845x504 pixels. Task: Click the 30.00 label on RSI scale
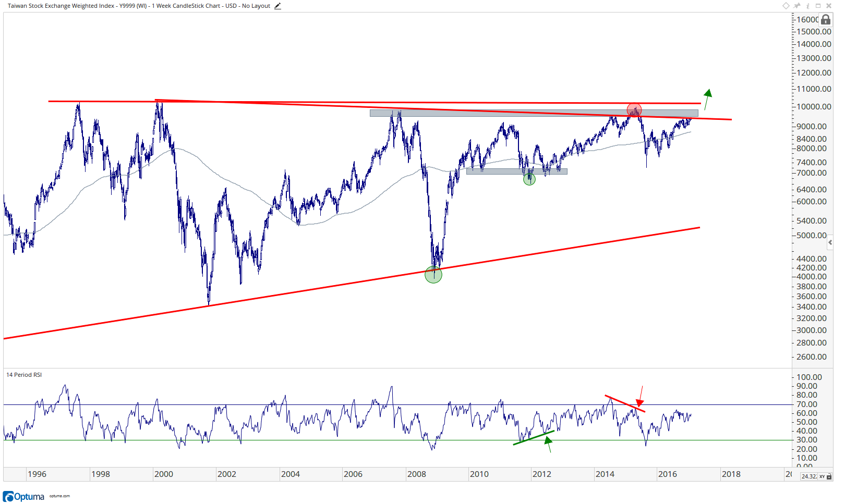pyautogui.click(x=807, y=440)
